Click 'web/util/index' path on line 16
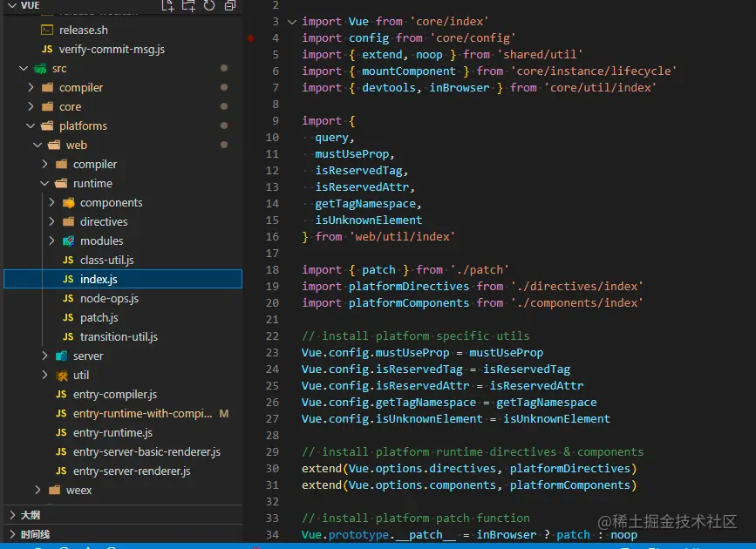756x549 pixels. coord(402,237)
